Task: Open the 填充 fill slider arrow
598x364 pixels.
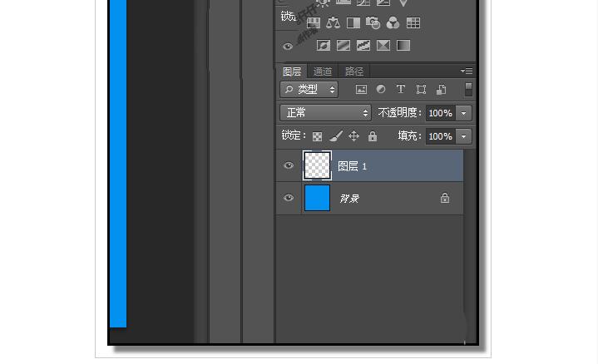Action: [464, 136]
